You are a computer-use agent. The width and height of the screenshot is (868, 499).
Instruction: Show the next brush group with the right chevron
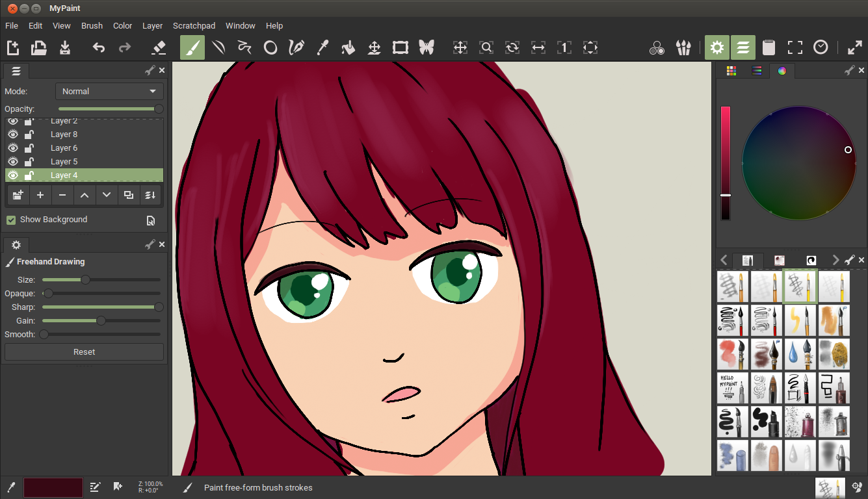835,260
